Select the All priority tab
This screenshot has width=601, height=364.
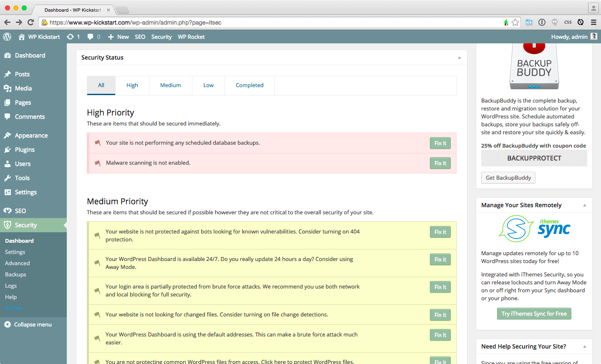pos(101,85)
